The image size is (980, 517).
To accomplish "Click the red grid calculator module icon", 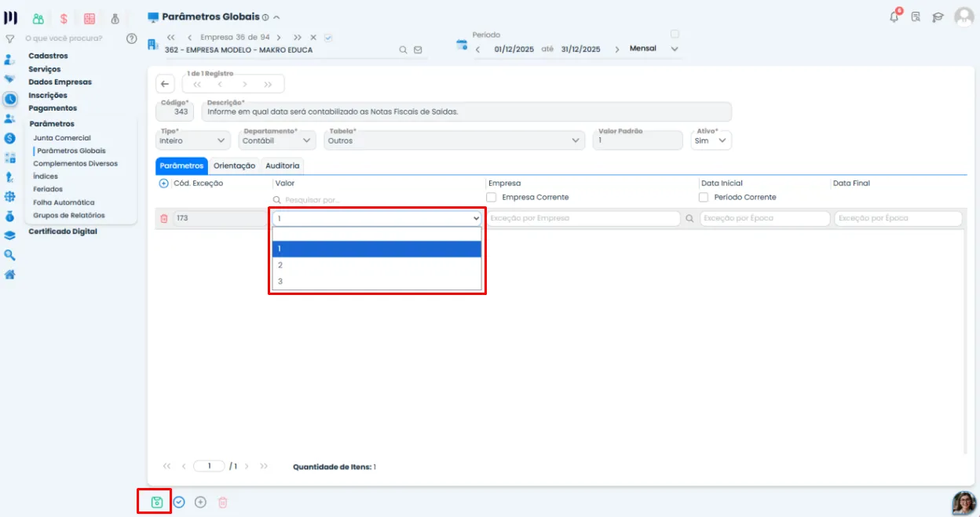I will [90, 18].
